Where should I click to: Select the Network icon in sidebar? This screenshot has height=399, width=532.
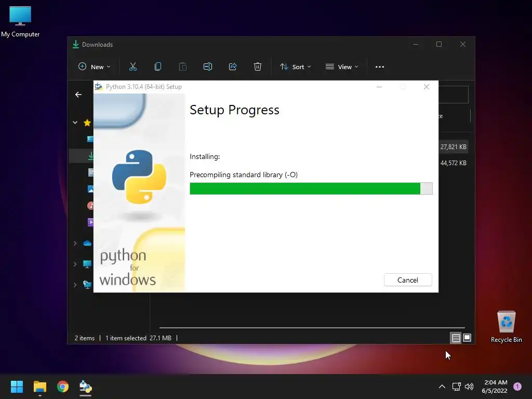point(88,285)
